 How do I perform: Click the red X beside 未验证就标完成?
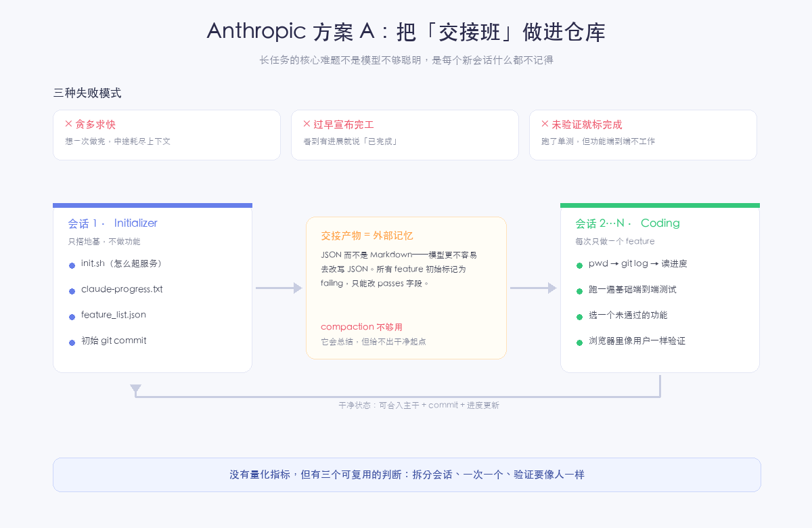545,124
